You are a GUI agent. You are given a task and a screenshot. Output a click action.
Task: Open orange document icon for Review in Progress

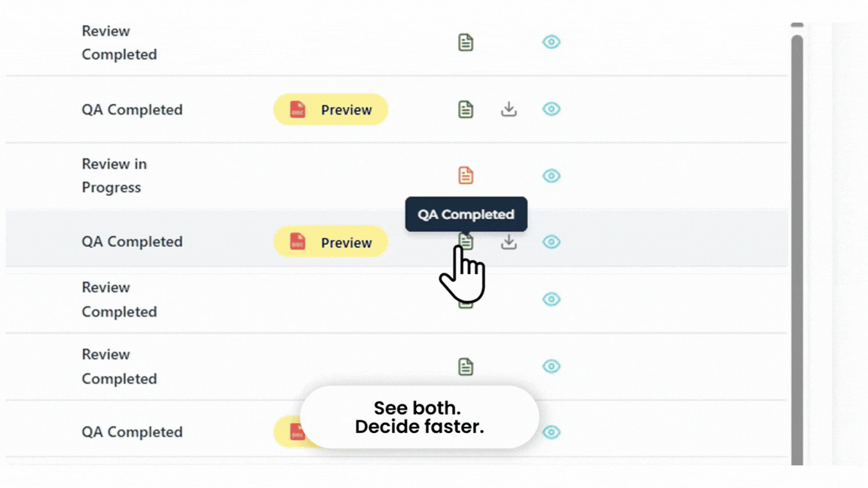tap(466, 175)
